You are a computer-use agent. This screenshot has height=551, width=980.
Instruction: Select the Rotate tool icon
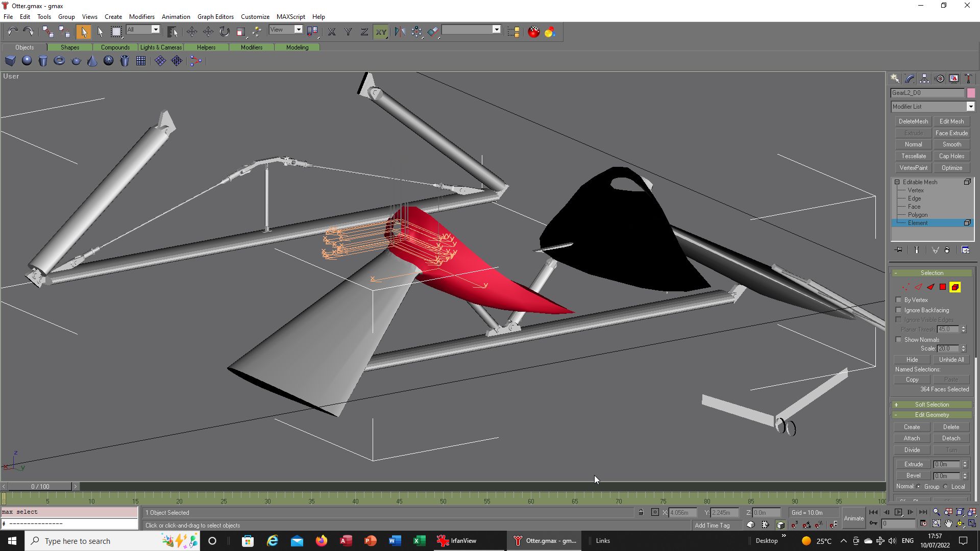click(225, 32)
